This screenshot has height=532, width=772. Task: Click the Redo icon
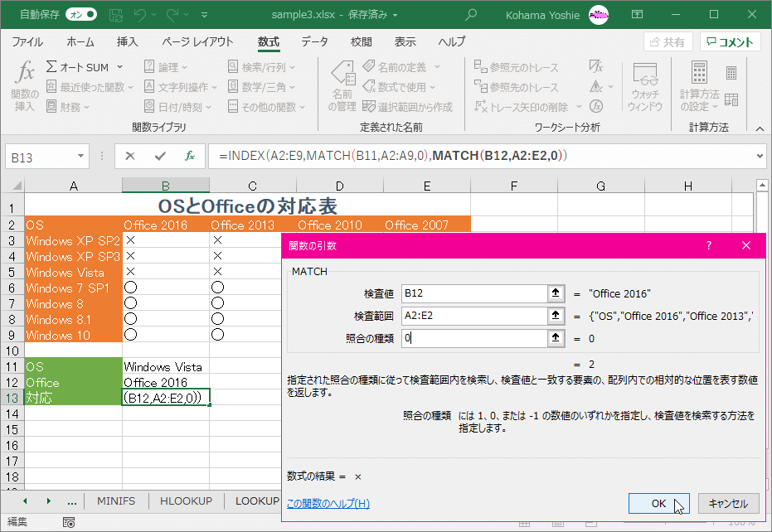point(172,15)
